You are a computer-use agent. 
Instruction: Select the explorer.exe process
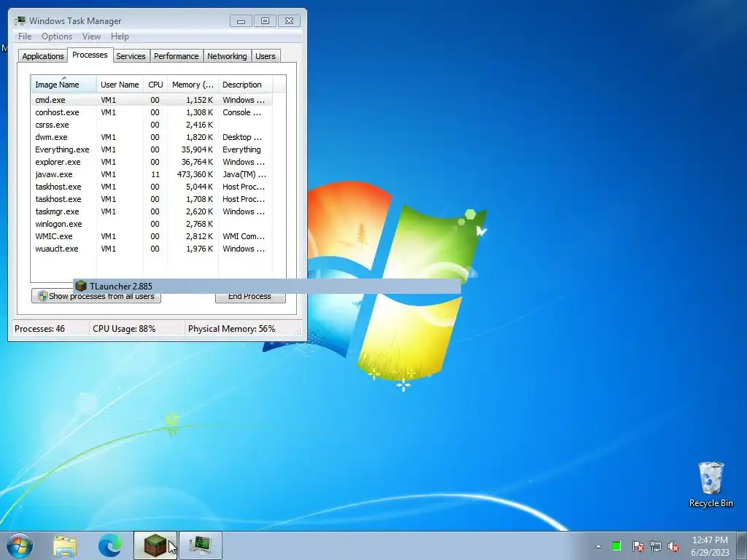click(152, 162)
